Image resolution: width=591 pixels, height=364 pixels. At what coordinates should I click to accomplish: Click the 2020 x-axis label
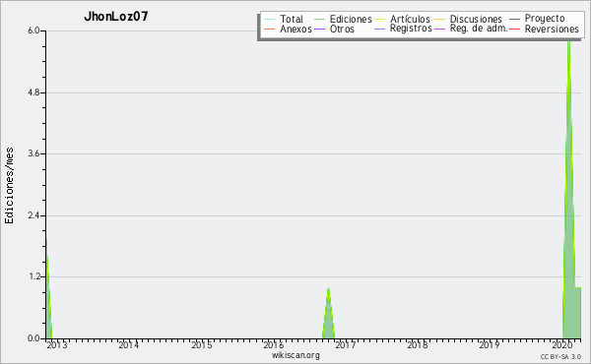pos(562,345)
